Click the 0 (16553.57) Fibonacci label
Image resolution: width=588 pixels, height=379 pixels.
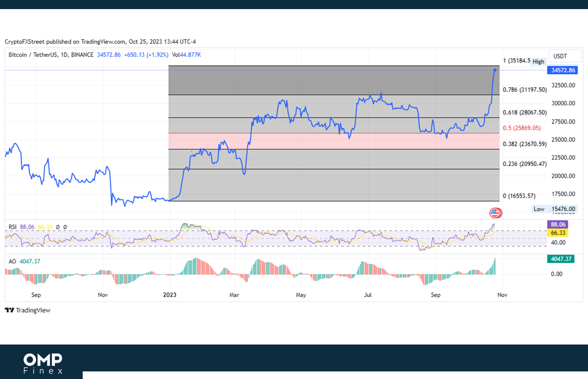click(x=519, y=196)
